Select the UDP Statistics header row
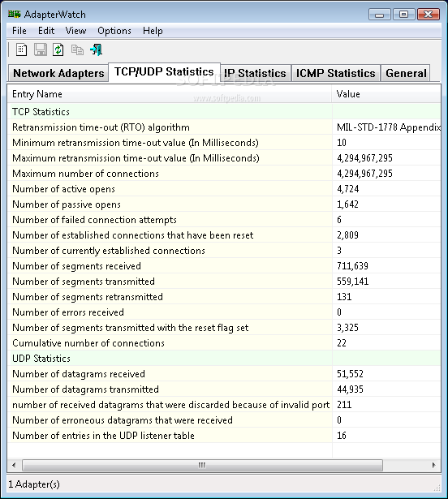Screen dimensions: 448x499 [224, 359]
